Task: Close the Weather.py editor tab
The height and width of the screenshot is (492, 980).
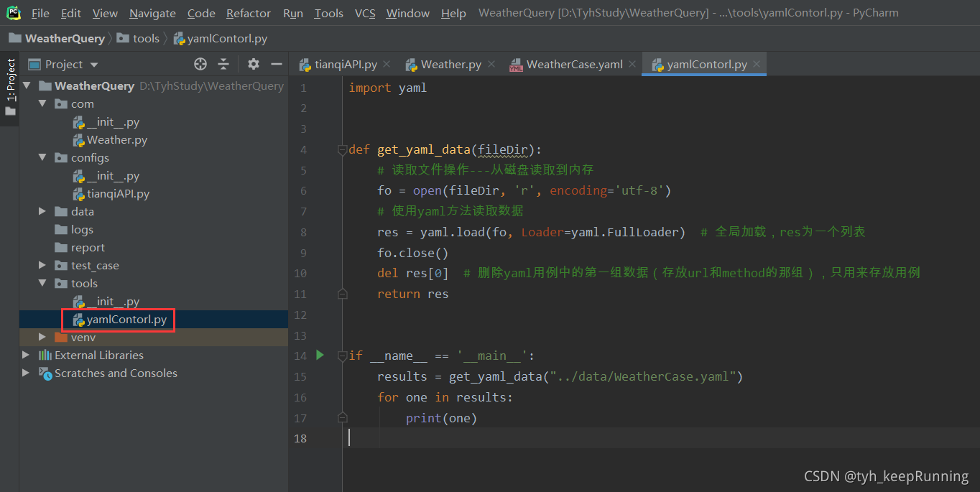Action: pyautogui.click(x=491, y=64)
